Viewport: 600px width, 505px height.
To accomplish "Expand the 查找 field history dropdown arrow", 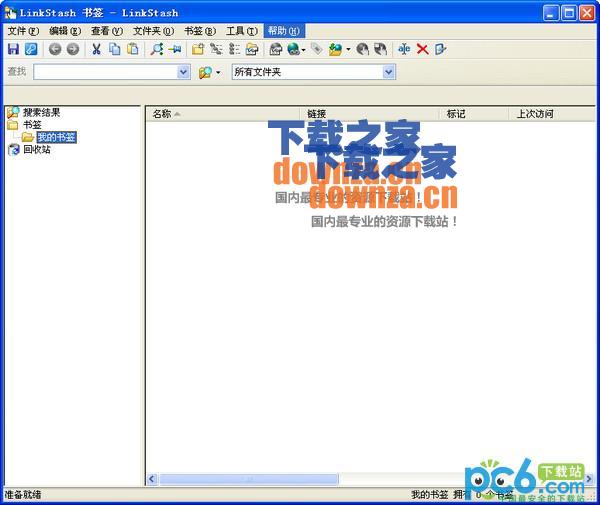I will [x=184, y=72].
